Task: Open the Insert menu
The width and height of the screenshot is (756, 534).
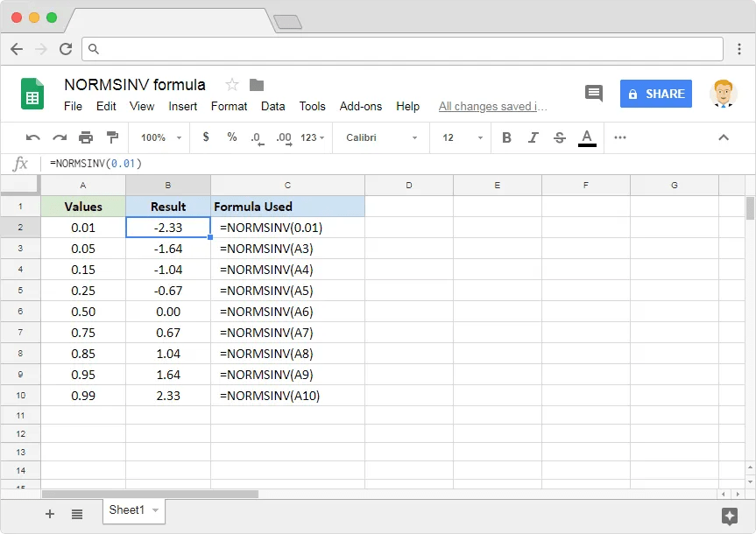Action: pos(183,106)
